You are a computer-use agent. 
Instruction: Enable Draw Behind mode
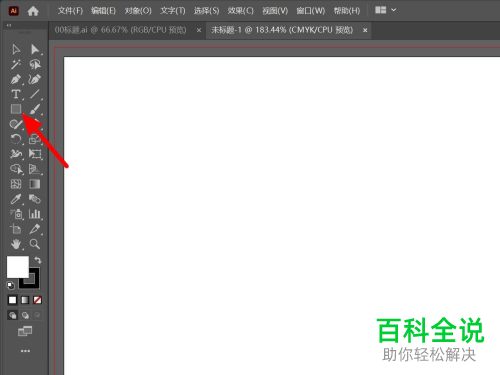[x=25, y=315]
